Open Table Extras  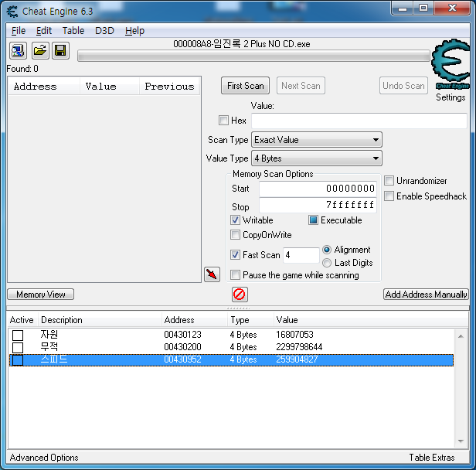432,458
